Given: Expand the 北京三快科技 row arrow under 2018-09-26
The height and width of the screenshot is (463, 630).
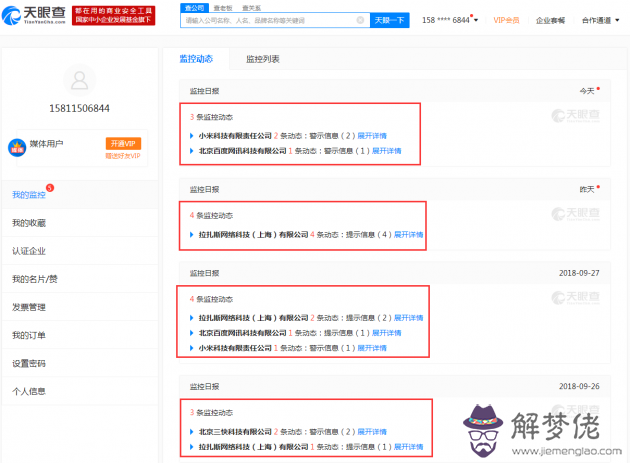Looking at the screenshot, I should click(192, 432).
